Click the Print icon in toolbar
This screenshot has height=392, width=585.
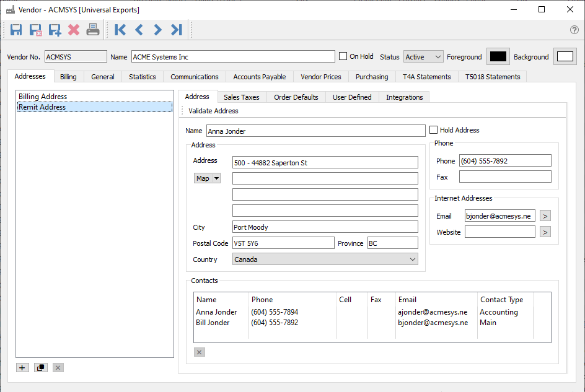92,30
